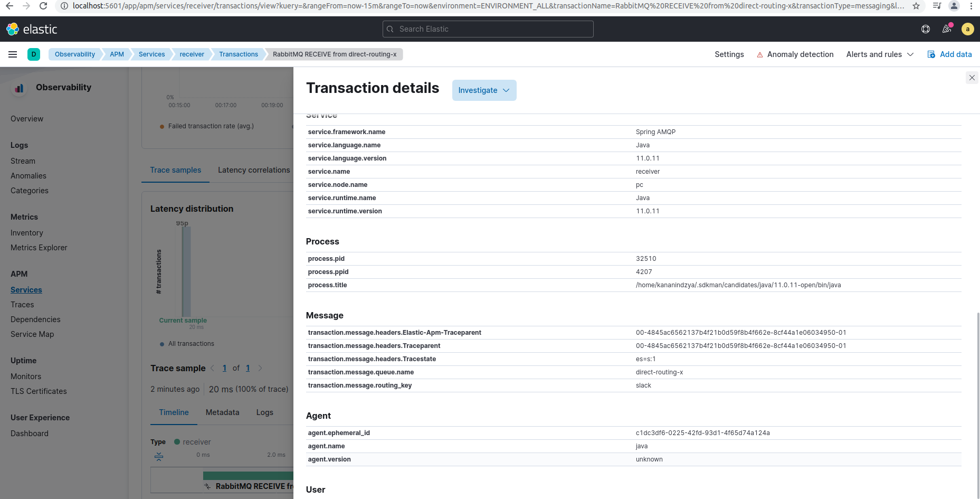
Task: Click the browser back arrow
Action: coord(9,6)
